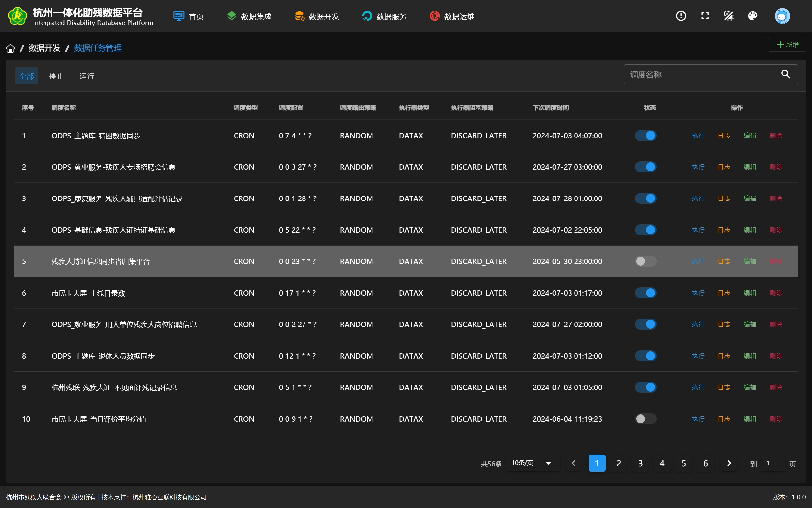Toggle status of 退休人员数据同步 task
This screenshot has width=812, height=508.
(x=646, y=356)
